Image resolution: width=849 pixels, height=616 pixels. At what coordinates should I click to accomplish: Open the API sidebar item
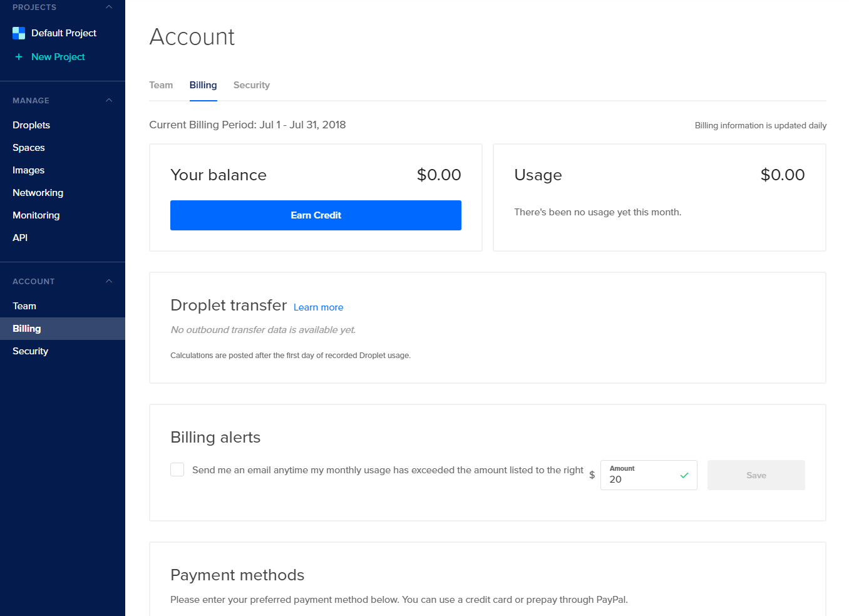tap(20, 238)
